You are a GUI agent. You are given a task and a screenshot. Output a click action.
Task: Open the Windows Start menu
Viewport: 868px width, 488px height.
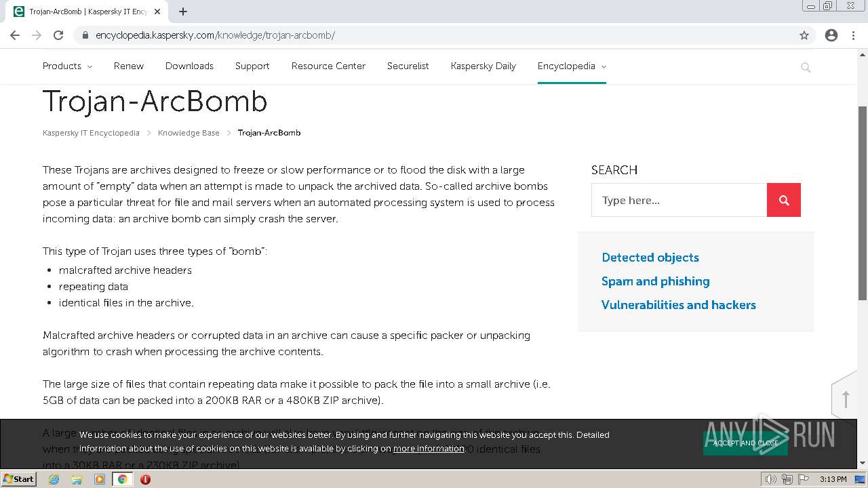coord(19,479)
